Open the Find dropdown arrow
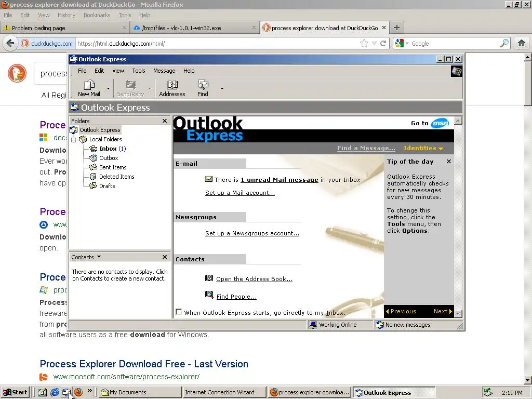Viewport: 532px width, 399px height. point(222,88)
